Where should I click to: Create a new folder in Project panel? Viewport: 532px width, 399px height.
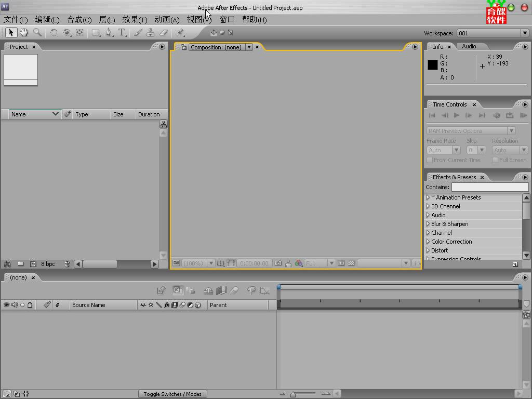pyautogui.click(x=21, y=264)
